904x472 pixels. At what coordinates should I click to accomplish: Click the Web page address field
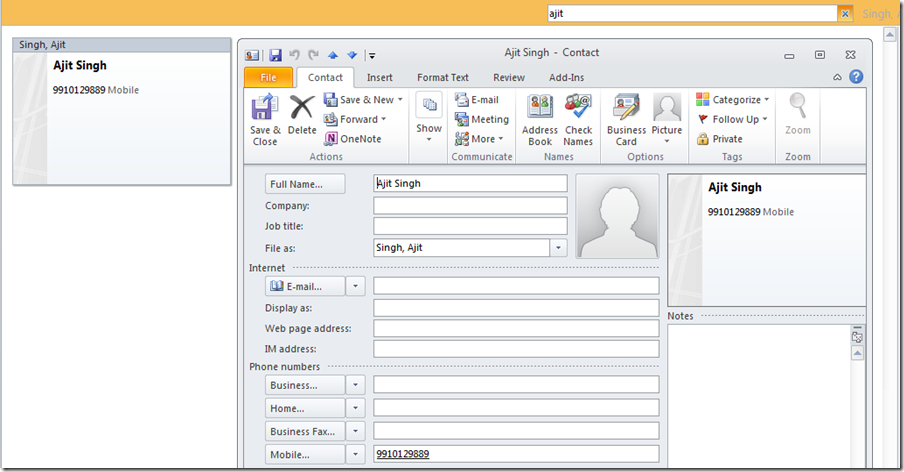(516, 328)
